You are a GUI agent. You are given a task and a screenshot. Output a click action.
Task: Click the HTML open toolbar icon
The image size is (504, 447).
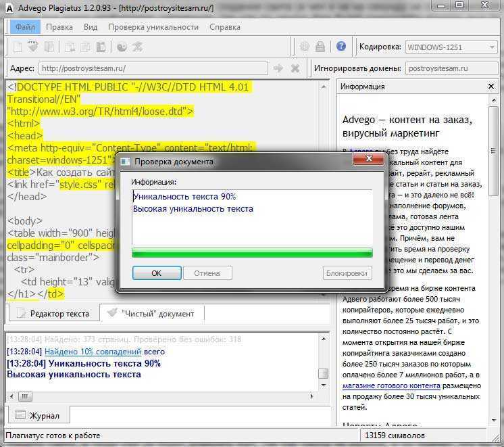pos(33,47)
